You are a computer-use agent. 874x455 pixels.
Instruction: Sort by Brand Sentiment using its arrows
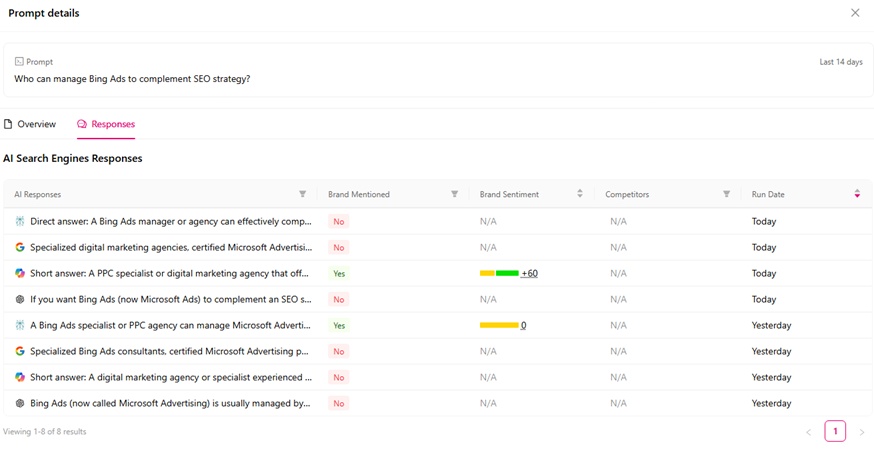tap(580, 194)
